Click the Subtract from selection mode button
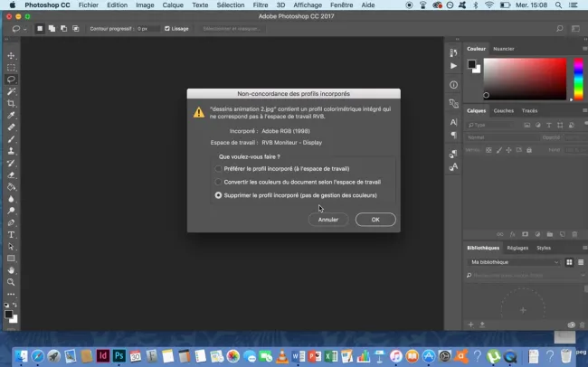 coord(63,29)
